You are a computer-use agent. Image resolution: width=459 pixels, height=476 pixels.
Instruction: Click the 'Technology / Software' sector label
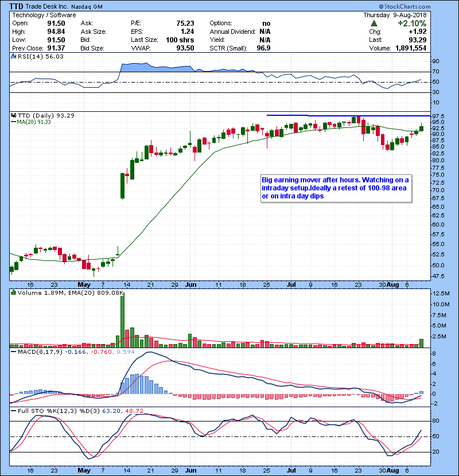44,15
